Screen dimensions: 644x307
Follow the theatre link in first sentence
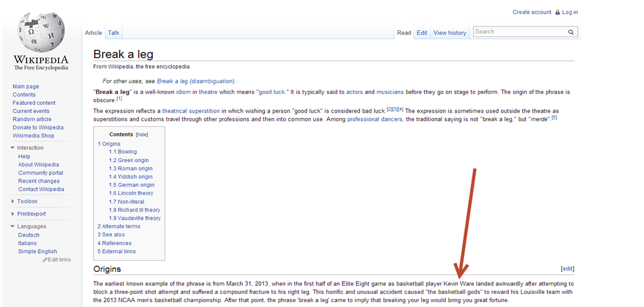[x=208, y=92]
